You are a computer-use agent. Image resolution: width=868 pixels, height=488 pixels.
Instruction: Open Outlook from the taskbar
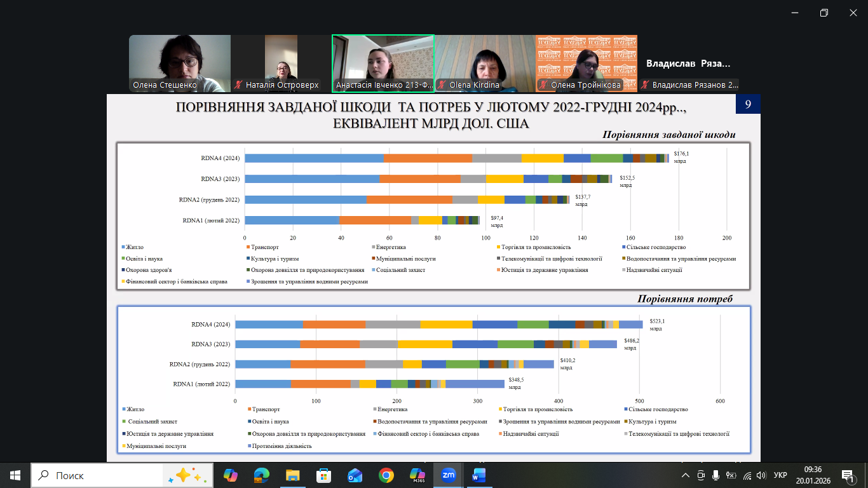pyautogui.click(x=355, y=475)
